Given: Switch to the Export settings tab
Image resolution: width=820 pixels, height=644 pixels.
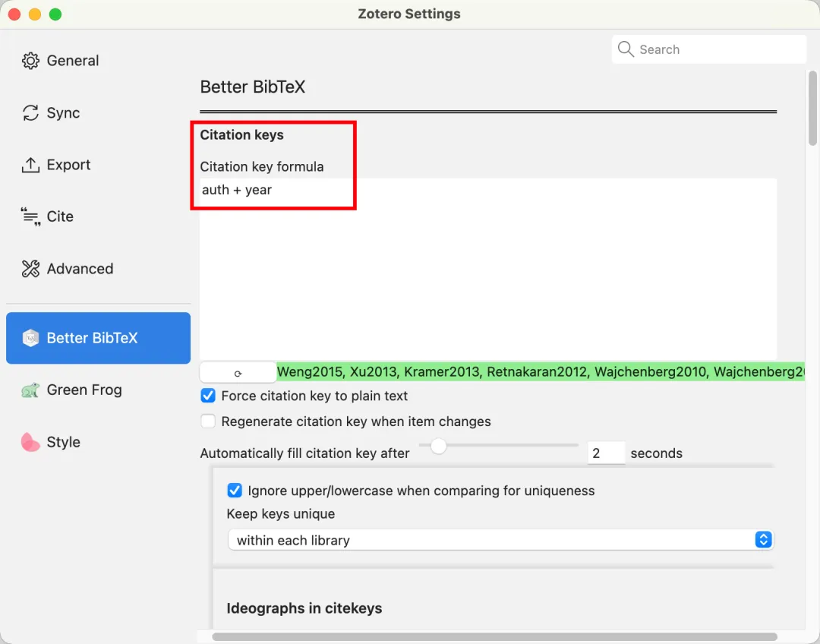Looking at the screenshot, I should click(x=68, y=165).
